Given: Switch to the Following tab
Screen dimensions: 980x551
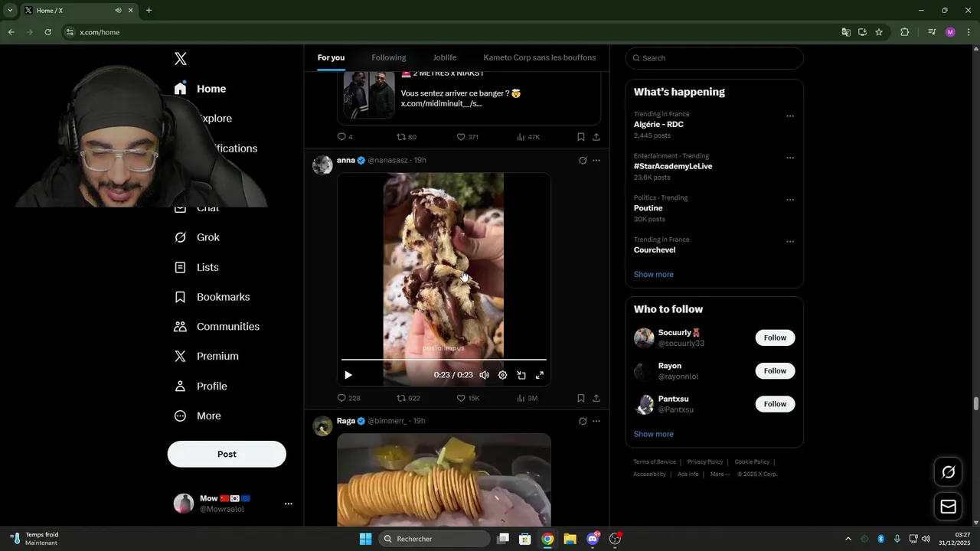Looking at the screenshot, I should (x=389, y=57).
